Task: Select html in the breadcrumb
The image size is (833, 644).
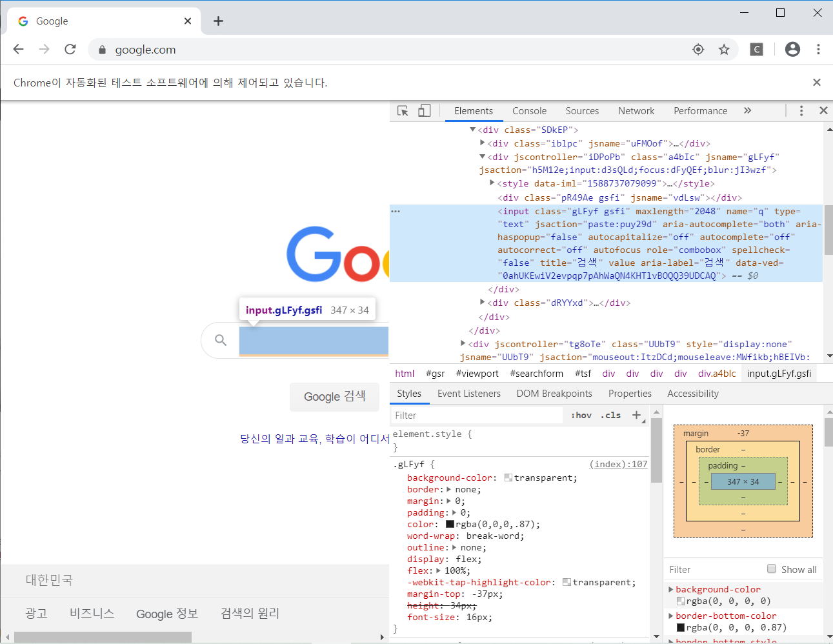Action: (x=405, y=374)
